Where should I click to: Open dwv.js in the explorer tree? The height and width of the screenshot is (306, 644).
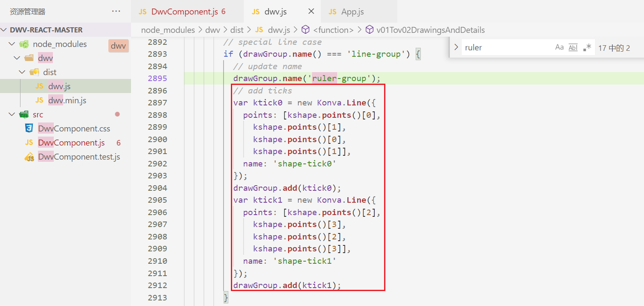tap(59, 86)
